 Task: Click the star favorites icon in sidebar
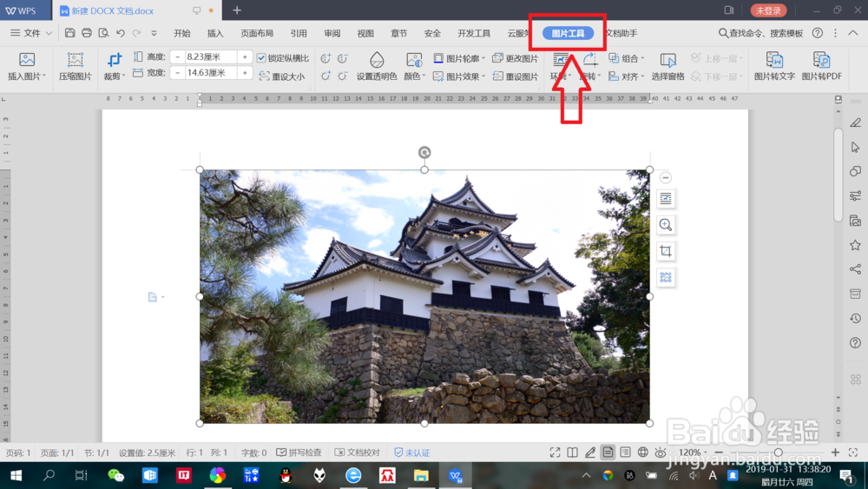(x=855, y=245)
